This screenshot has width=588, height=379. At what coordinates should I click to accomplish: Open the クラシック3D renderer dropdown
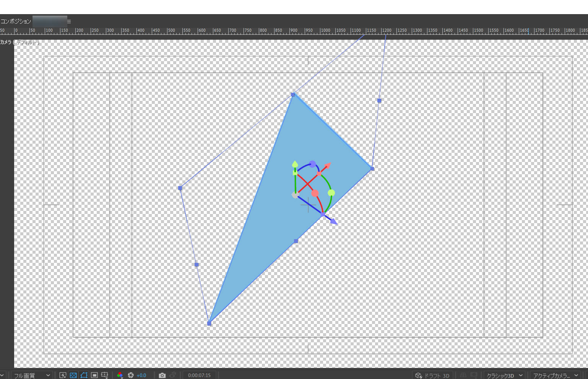(504, 375)
